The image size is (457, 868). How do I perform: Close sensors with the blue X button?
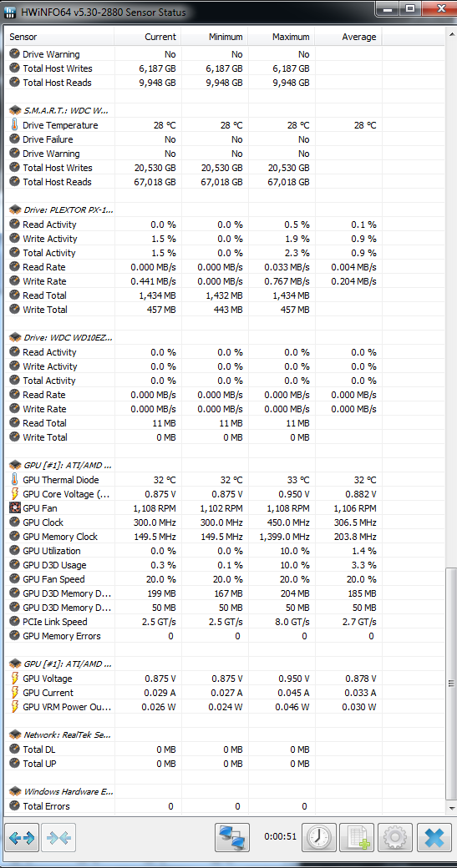(434, 838)
